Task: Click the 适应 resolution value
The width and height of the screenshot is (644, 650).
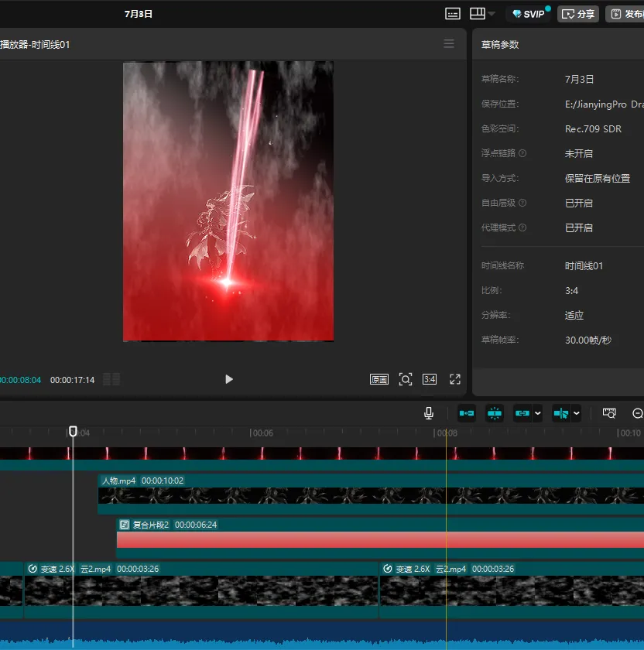Action: pos(574,316)
